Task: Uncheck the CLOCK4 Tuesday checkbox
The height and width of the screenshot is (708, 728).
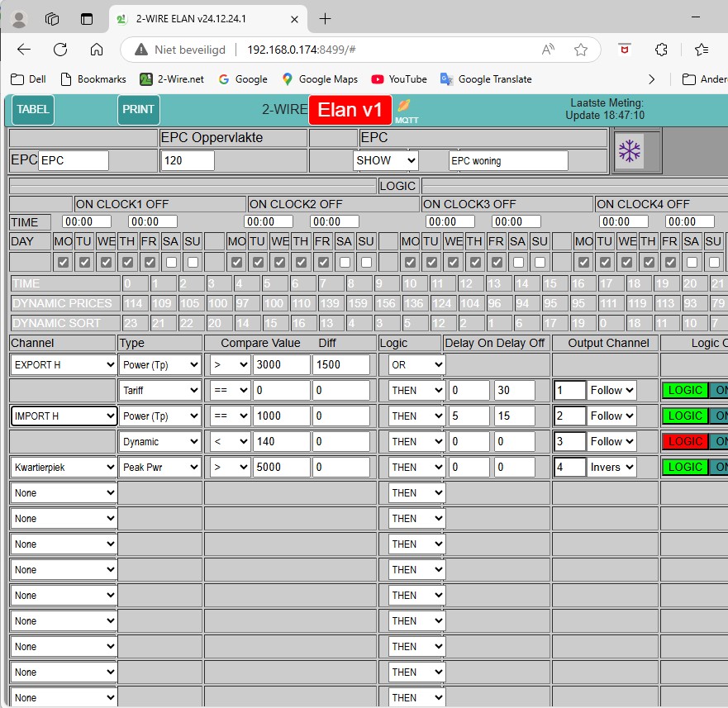Action: pyautogui.click(x=606, y=263)
